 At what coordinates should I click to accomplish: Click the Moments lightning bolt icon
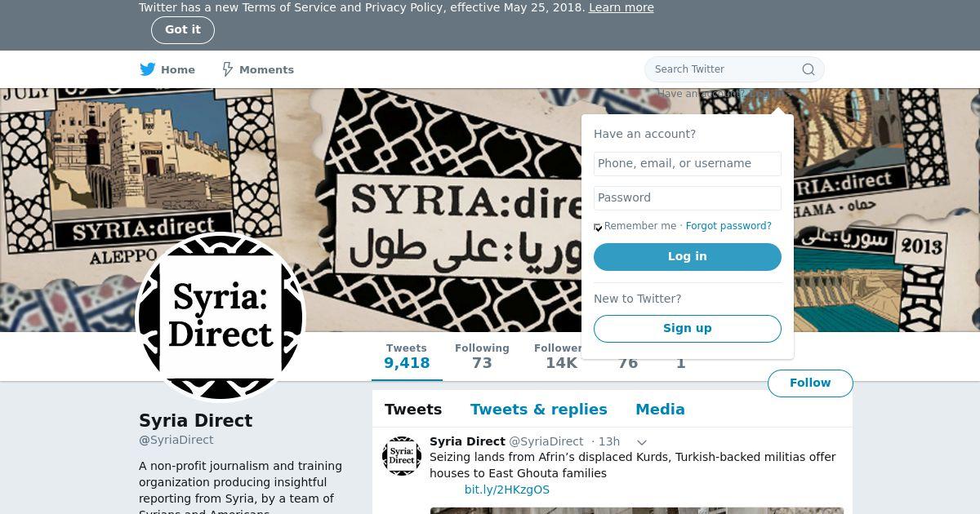click(228, 69)
